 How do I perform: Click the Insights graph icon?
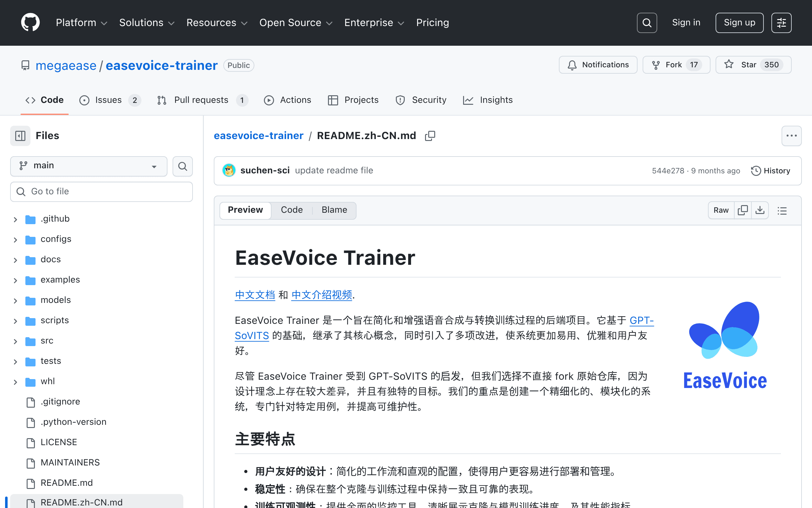coord(468,100)
